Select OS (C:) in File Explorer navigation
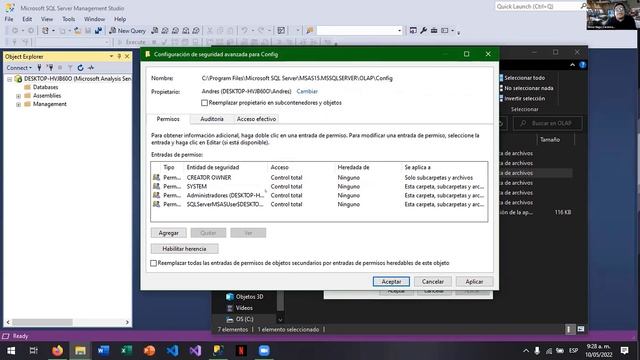640x360 pixels. [x=240, y=319]
